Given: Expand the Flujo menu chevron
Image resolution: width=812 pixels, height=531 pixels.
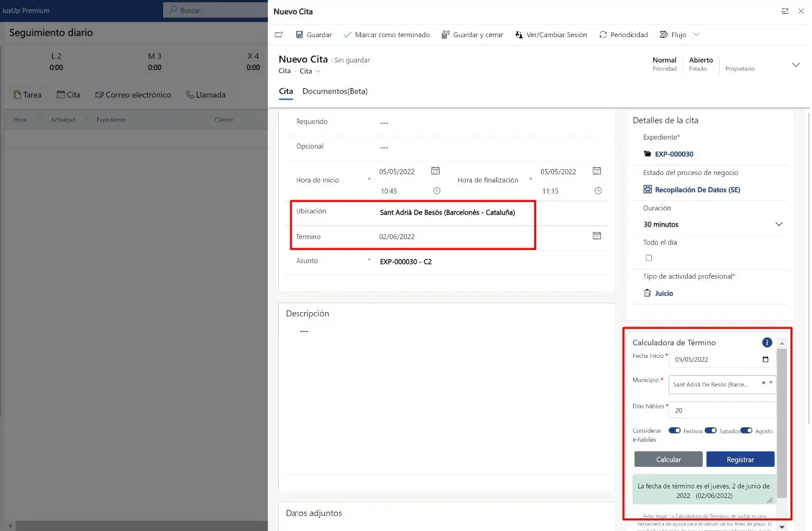Looking at the screenshot, I should click(696, 35).
